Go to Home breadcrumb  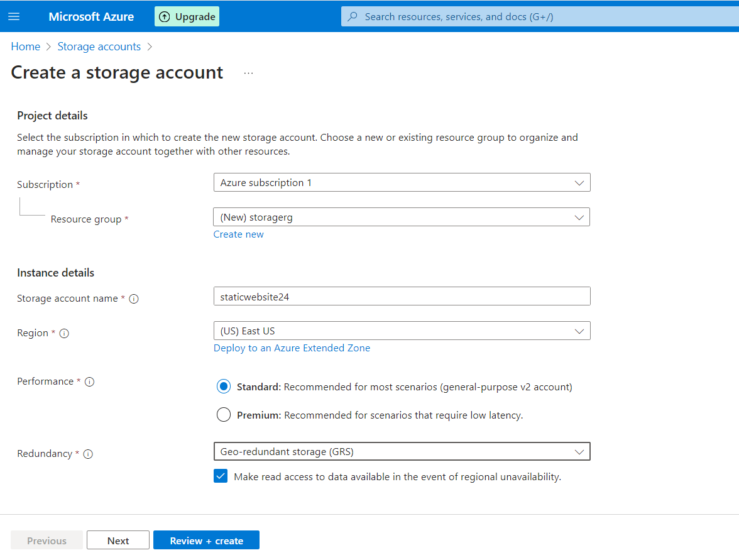coord(26,47)
